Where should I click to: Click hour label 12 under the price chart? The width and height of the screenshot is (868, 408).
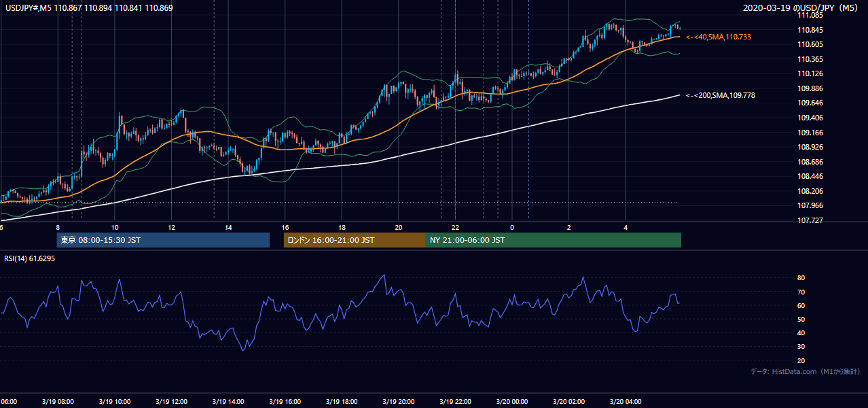(x=171, y=227)
